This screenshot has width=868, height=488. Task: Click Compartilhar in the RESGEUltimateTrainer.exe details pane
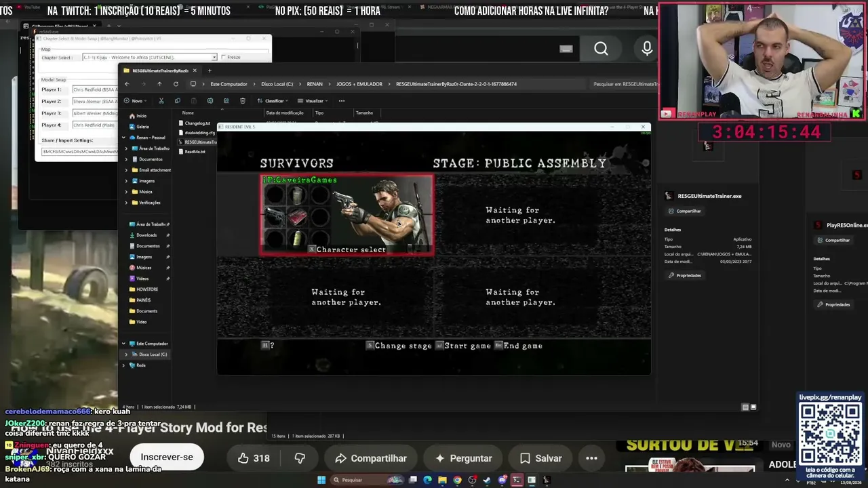(x=684, y=211)
